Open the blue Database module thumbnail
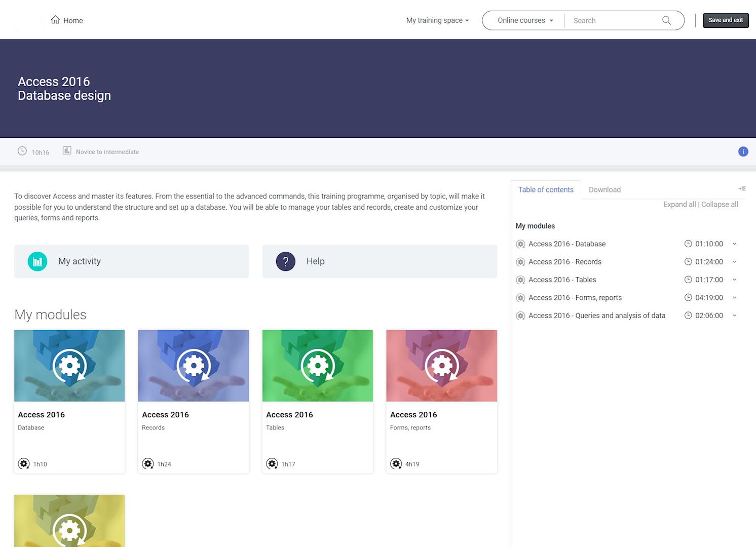756x547 pixels. tap(69, 366)
